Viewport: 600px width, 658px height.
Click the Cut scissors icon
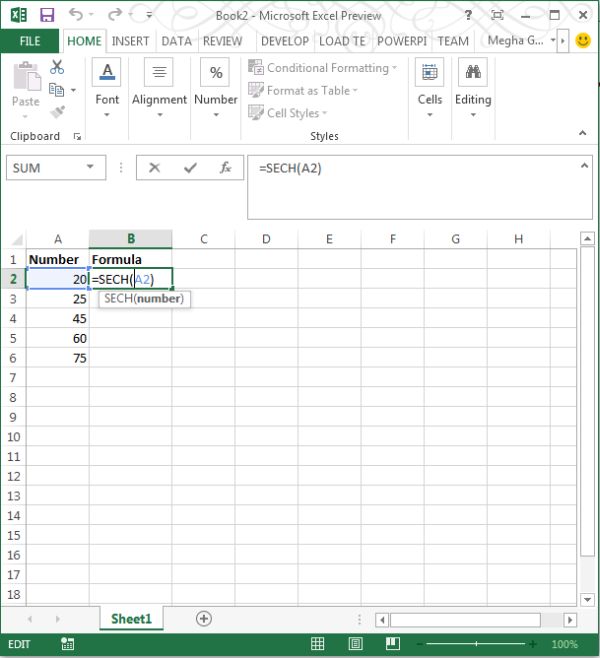57,67
